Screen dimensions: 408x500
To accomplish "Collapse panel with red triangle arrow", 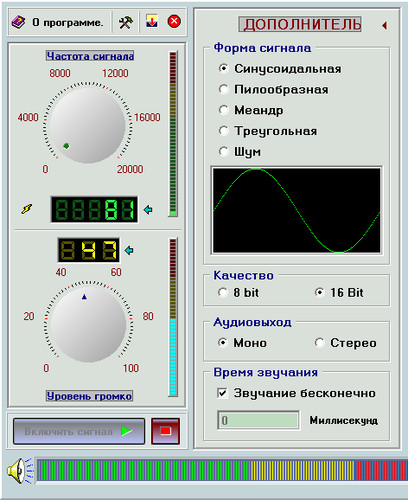I will point(384,25).
